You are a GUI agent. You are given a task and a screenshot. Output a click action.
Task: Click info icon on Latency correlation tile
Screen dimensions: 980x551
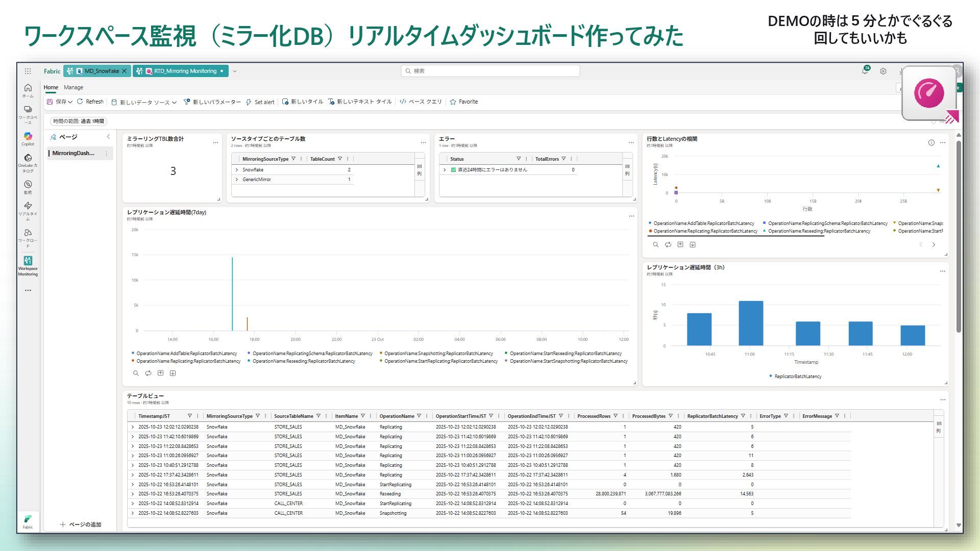coord(931,143)
